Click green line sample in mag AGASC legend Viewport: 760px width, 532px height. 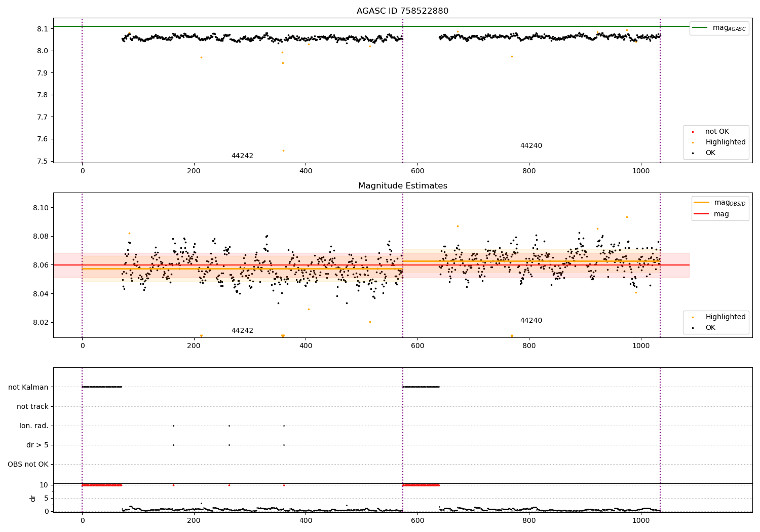tap(700, 28)
